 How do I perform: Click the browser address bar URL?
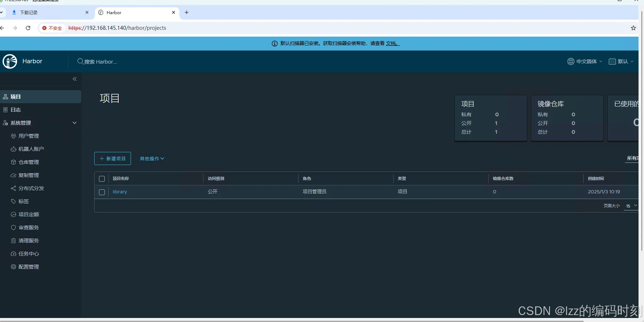click(x=117, y=28)
